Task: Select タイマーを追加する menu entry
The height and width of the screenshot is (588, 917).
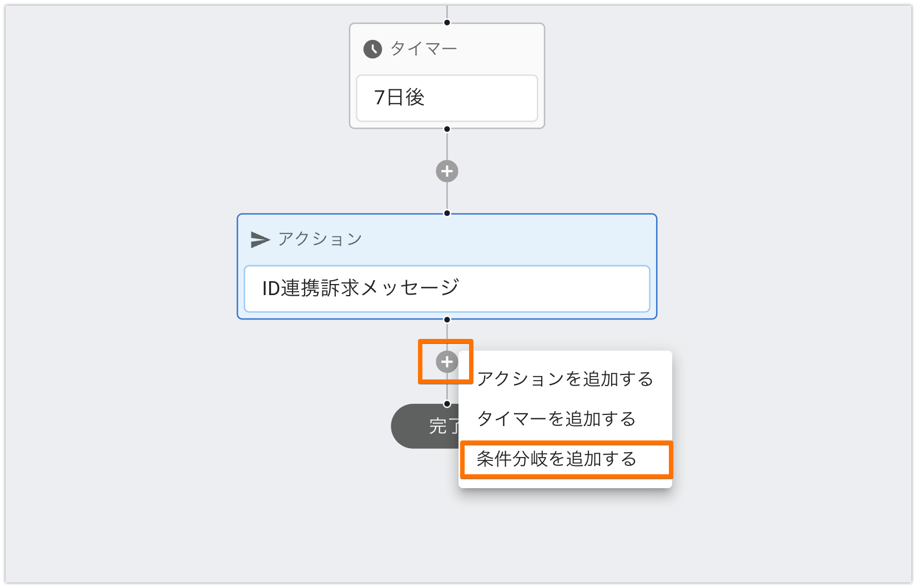Action: [x=557, y=419]
